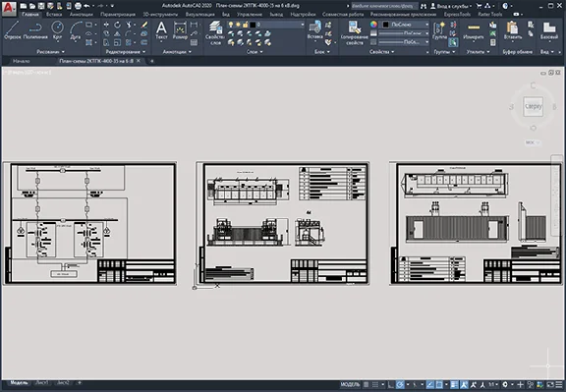Select the Полилиния polyline tool
Image resolution: width=566 pixels, height=392 pixels.
point(35,29)
